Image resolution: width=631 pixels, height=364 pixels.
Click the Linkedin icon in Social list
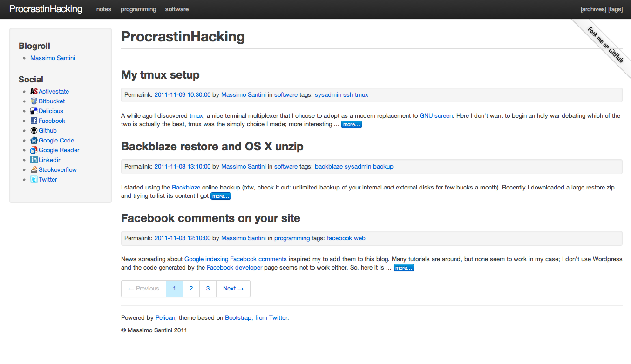34,160
